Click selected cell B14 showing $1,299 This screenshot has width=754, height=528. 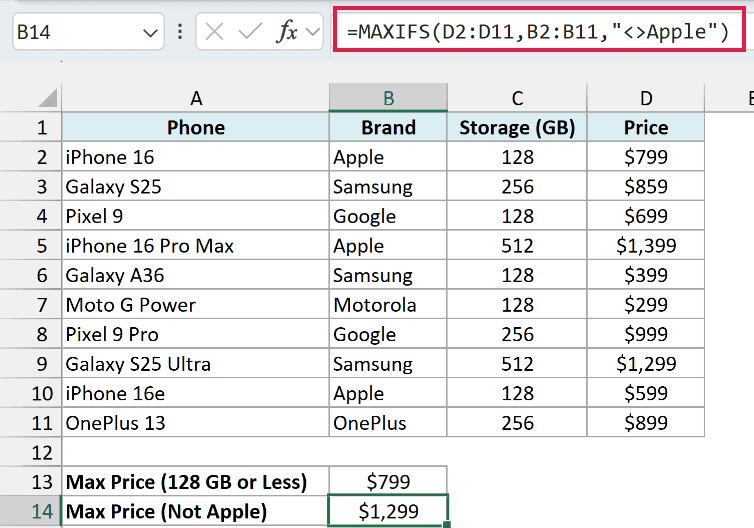[388, 511]
